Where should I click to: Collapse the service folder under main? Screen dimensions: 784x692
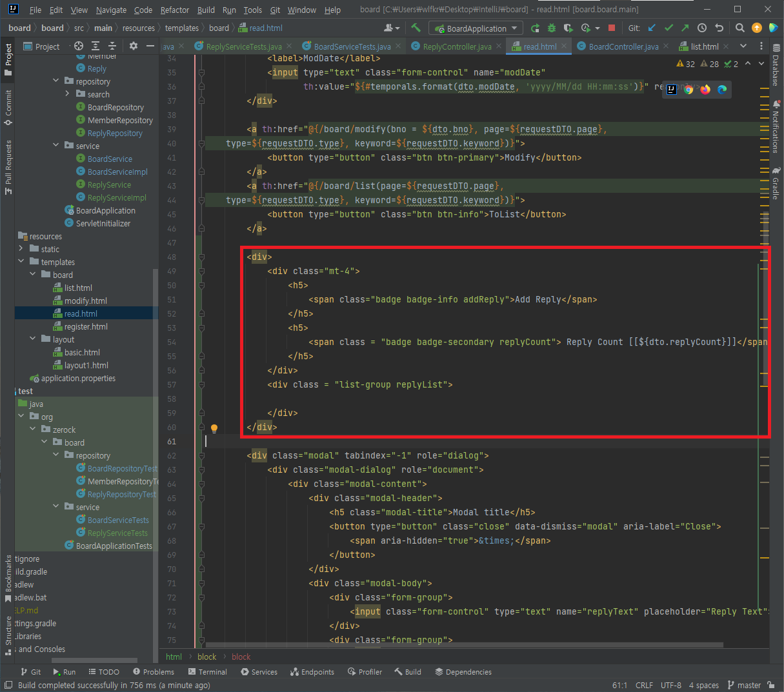tap(56, 145)
